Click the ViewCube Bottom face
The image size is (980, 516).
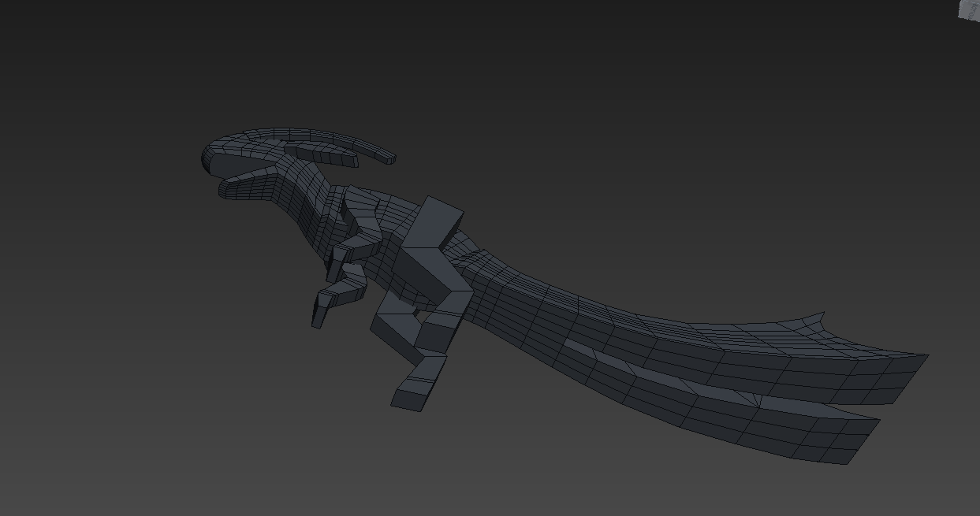(x=968, y=9)
